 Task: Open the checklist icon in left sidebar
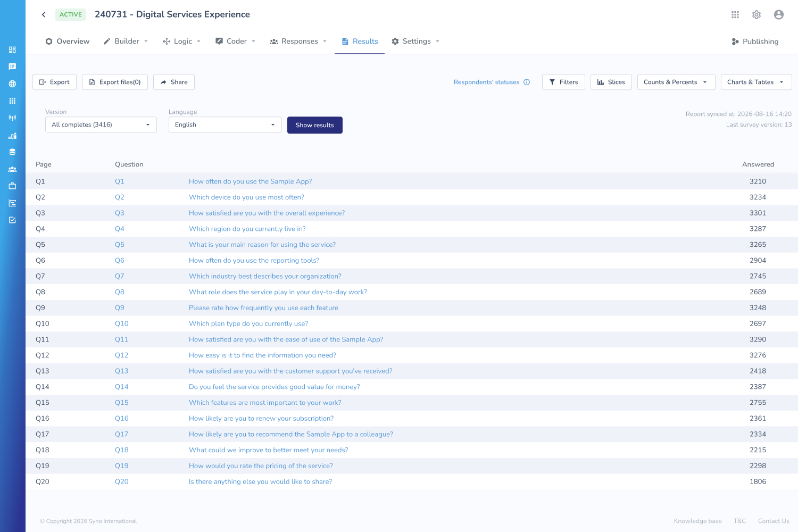[12, 220]
